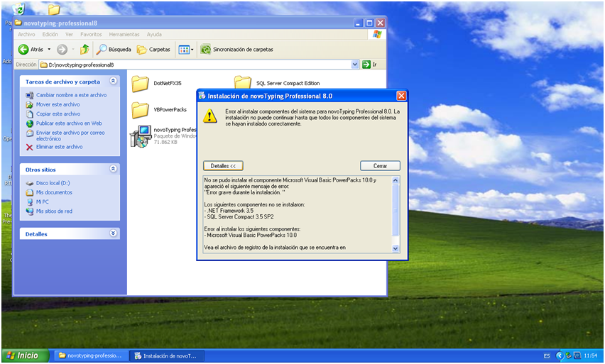Open Disco local (D:) link
Viewport: 605px width, 364px height.
53,183
